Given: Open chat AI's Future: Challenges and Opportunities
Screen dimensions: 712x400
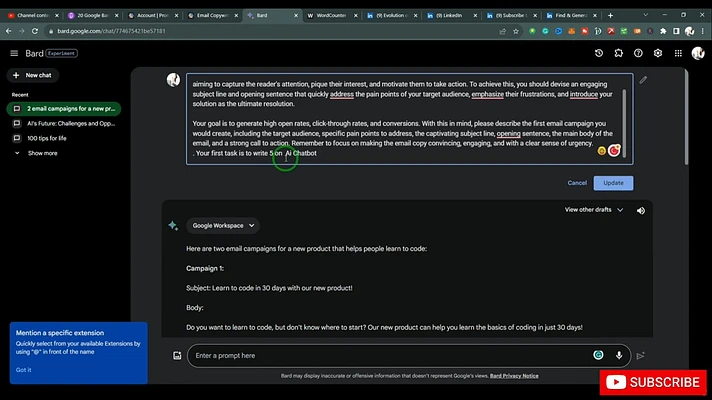Looking at the screenshot, I should click(x=64, y=123).
